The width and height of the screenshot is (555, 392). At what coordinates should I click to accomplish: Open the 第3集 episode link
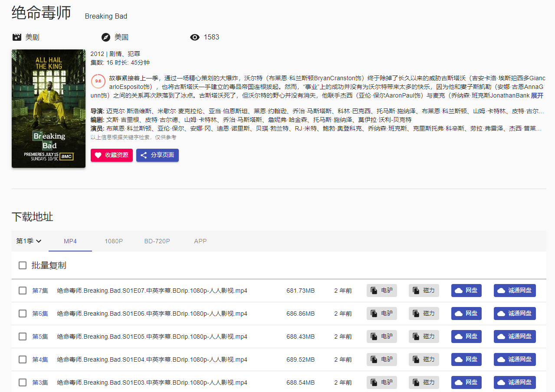(40, 382)
